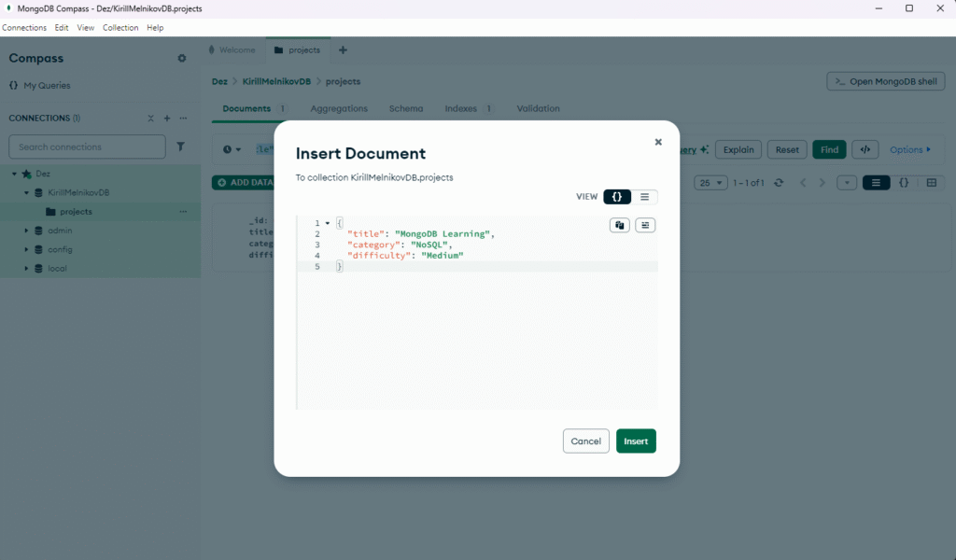
Task: Collapse the KirillMelnikovDB database
Action: pos(26,192)
